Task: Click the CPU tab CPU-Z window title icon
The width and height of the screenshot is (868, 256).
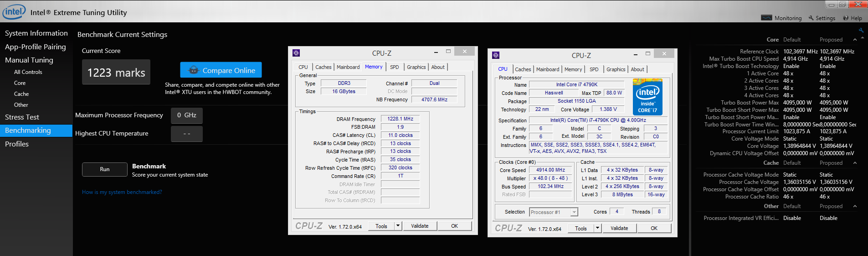Action: click(x=496, y=55)
